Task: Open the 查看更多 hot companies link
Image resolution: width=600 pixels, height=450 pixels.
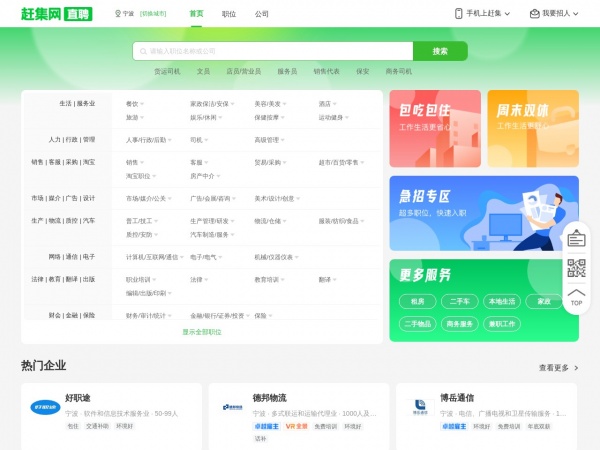Action: [558, 368]
